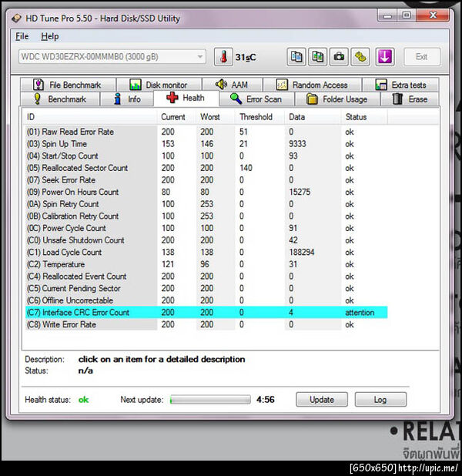
Task: Click the green Health status ok text
Action: click(83, 400)
